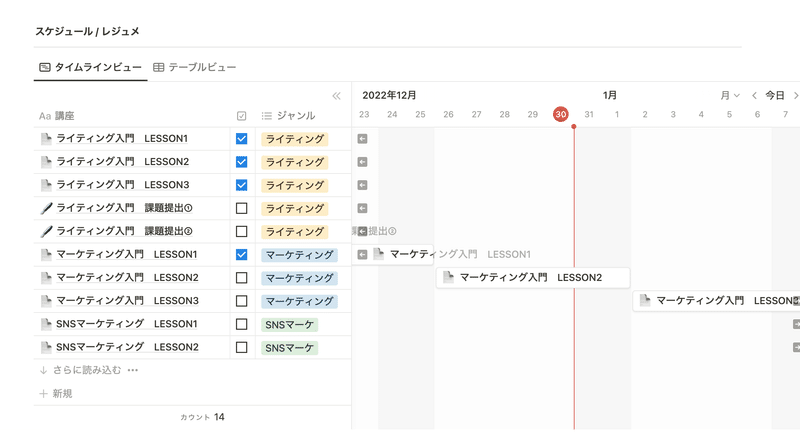Click back-arrow icon on ライティング入門 LESSON3 timeline row

click(x=362, y=185)
